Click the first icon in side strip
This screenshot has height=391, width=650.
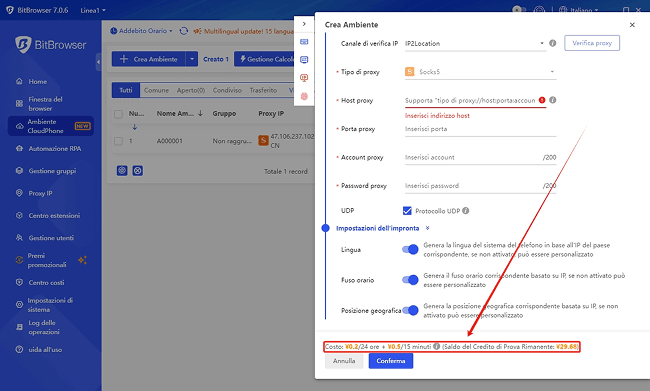(x=304, y=41)
